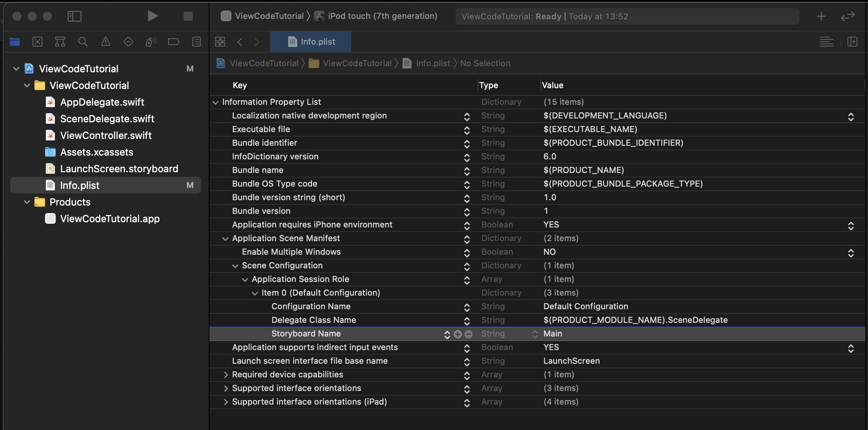Click the Type column header
Image resolution: width=868 pixels, height=430 pixels.
point(489,86)
